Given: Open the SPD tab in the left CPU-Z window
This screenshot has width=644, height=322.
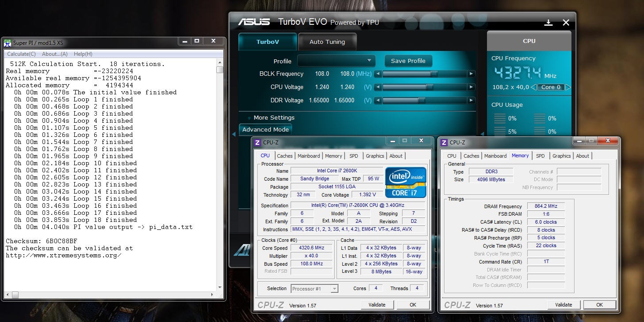Looking at the screenshot, I should pyautogui.click(x=354, y=156).
